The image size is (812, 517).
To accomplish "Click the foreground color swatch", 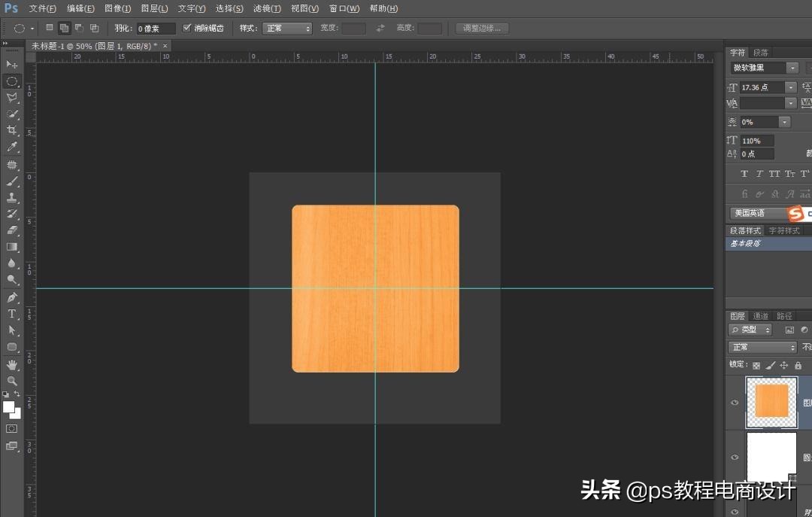I will pyautogui.click(x=9, y=407).
